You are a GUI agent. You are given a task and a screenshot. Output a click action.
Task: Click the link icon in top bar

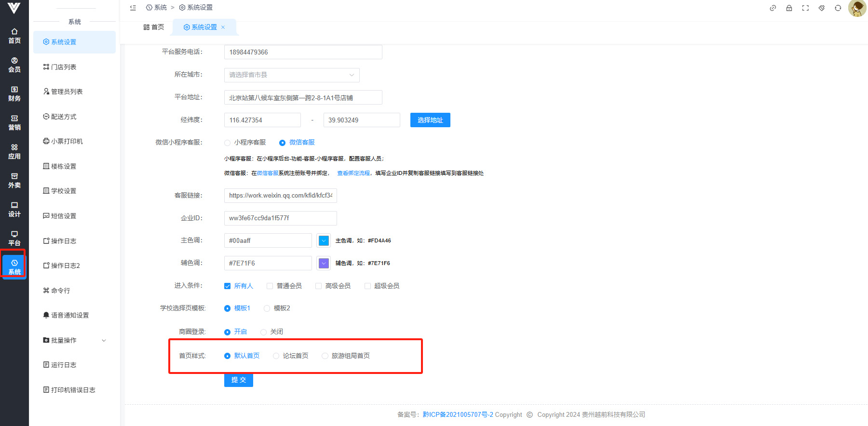[x=773, y=8]
